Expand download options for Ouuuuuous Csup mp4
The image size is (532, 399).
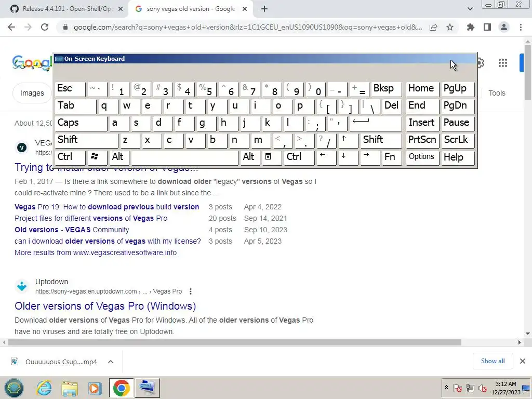click(111, 362)
